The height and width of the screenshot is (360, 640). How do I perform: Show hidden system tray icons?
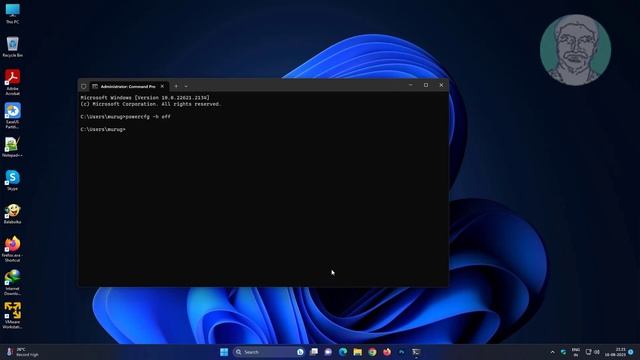tap(552, 352)
